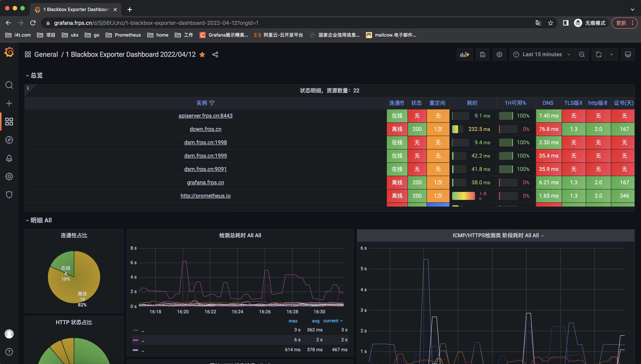The width and height of the screenshot is (641, 364).
Task: Toggle the dashboard favorite star
Action: pos(202,55)
